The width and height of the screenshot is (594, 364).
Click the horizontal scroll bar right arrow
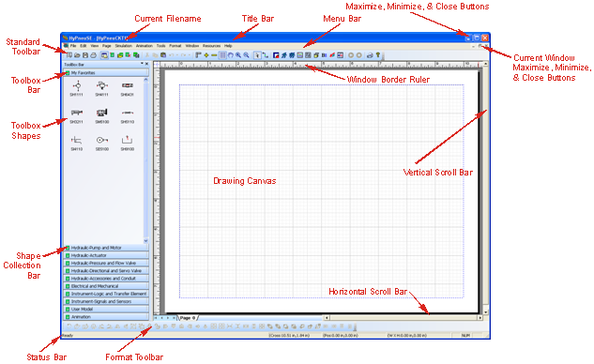click(x=480, y=318)
